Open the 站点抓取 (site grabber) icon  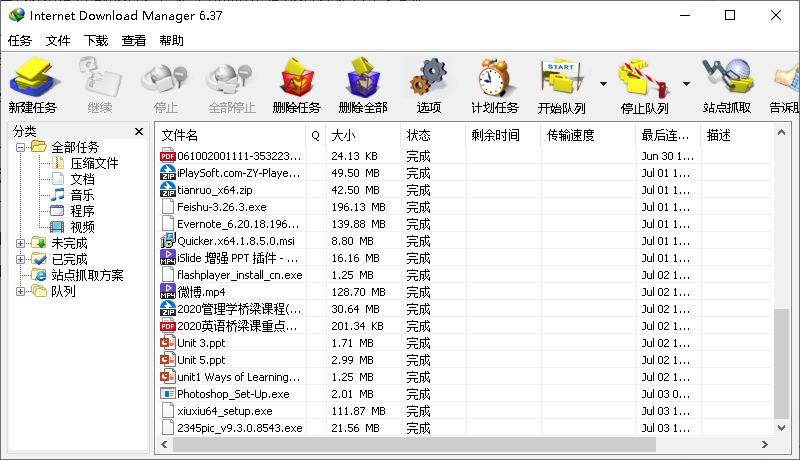728,78
